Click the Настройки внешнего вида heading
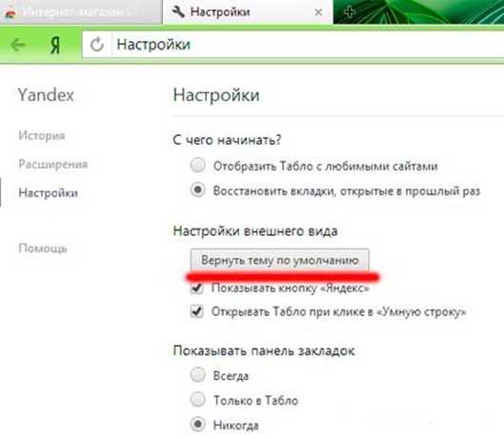 point(255,231)
